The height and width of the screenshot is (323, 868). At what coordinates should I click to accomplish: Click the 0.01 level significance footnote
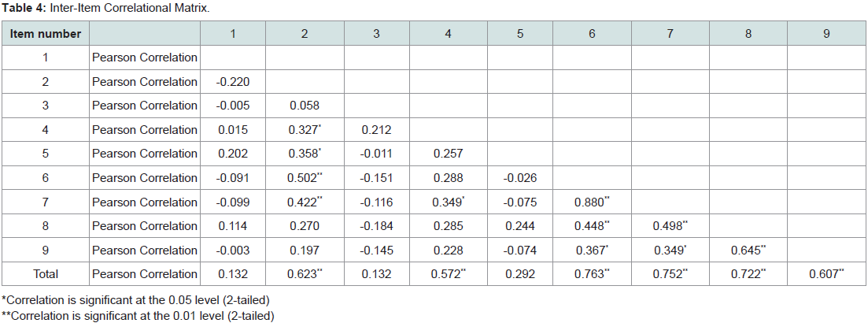click(x=138, y=316)
